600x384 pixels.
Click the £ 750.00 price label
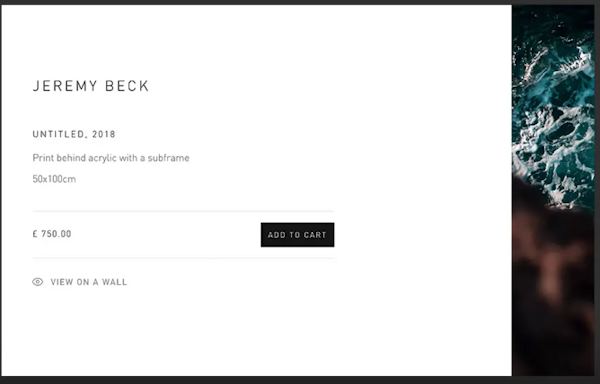pyautogui.click(x=52, y=234)
